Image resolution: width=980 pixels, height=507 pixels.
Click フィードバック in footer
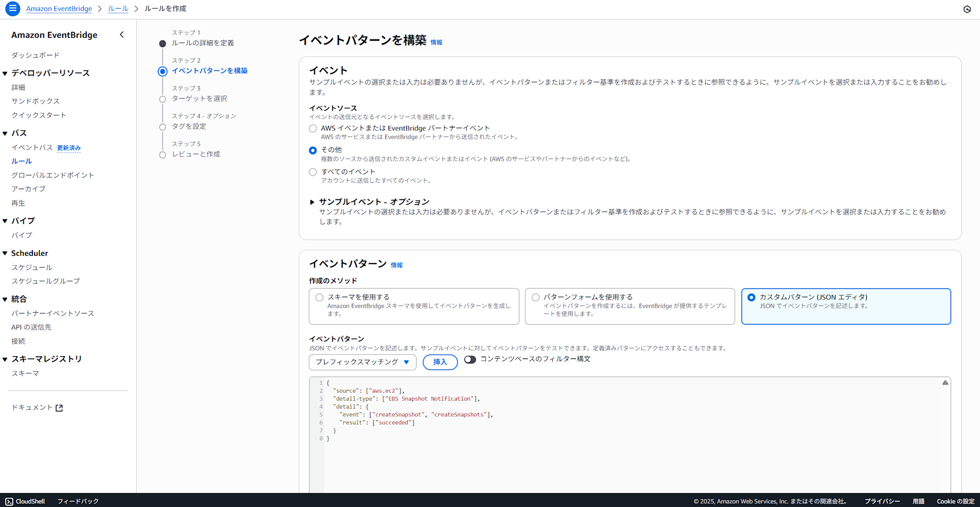pos(78,501)
